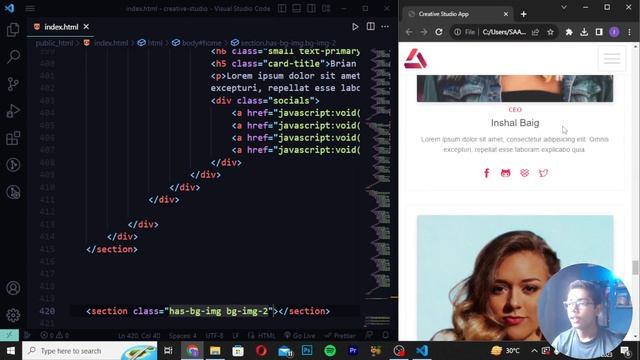Open Spotify from the taskbar

tap(330, 351)
